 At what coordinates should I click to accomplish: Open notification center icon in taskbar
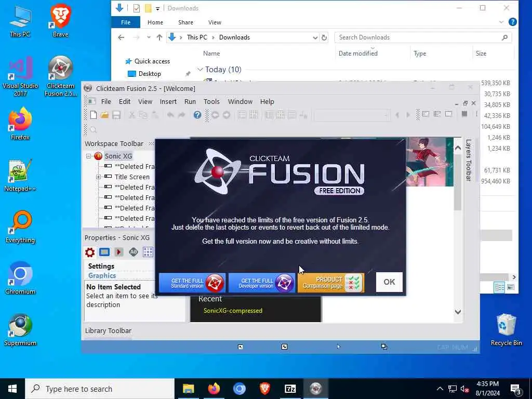(x=516, y=389)
